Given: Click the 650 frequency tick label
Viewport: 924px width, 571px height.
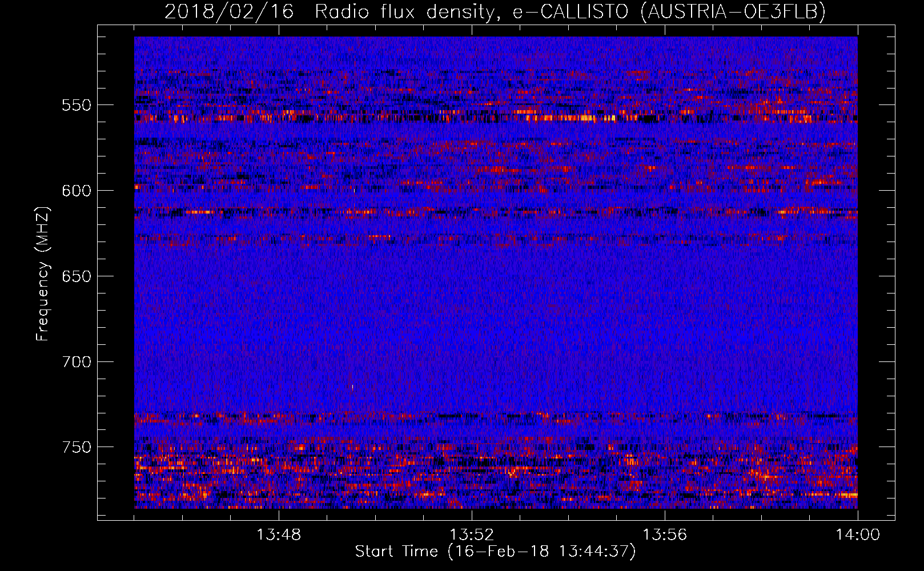Looking at the screenshot, I should click(77, 276).
